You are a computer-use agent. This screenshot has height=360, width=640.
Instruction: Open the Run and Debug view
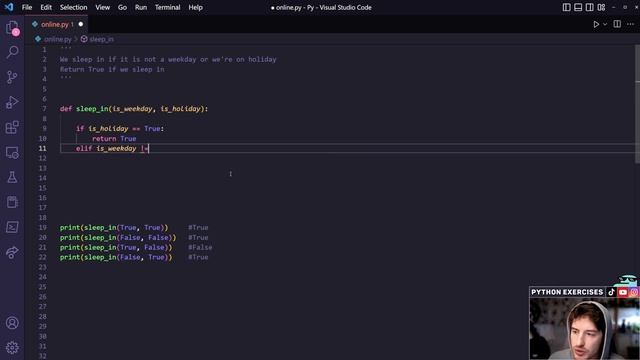(12, 102)
